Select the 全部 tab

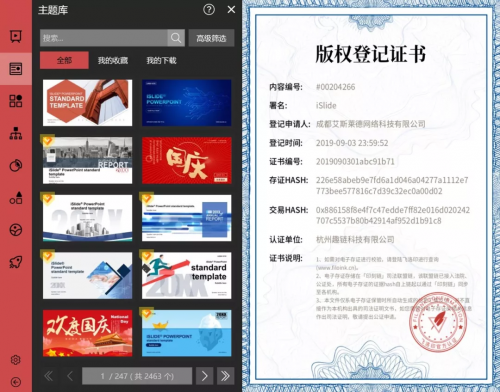64,60
